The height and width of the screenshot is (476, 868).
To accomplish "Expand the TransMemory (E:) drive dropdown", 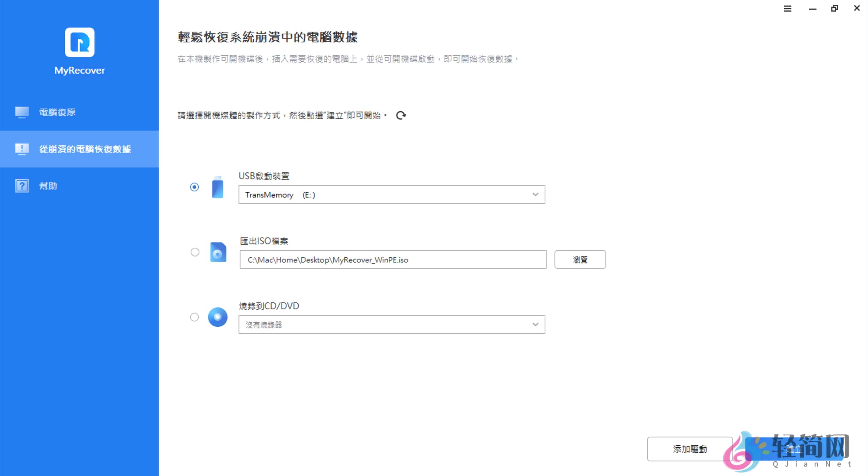I will click(x=391, y=195).
